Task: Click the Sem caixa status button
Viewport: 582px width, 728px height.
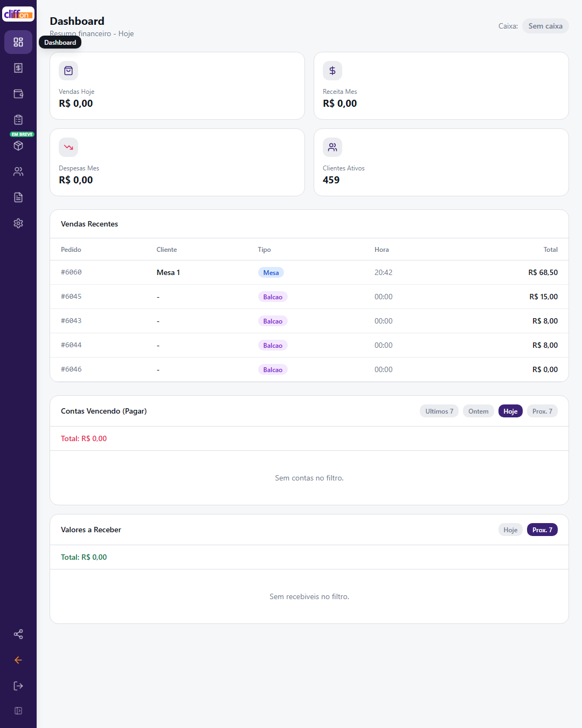Action: coord(545,26)
